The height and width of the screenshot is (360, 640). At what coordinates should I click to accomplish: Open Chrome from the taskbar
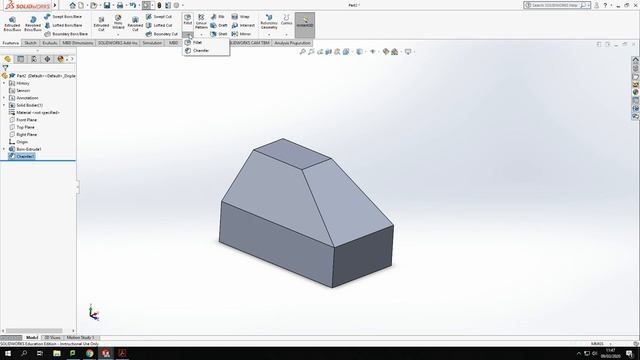coord(89,353)
